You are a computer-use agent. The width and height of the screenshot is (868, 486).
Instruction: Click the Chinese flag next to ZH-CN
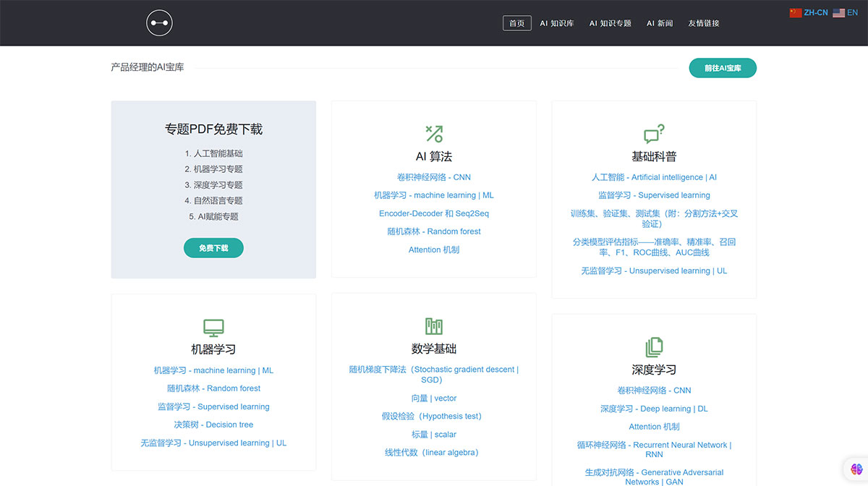point(795,12)
